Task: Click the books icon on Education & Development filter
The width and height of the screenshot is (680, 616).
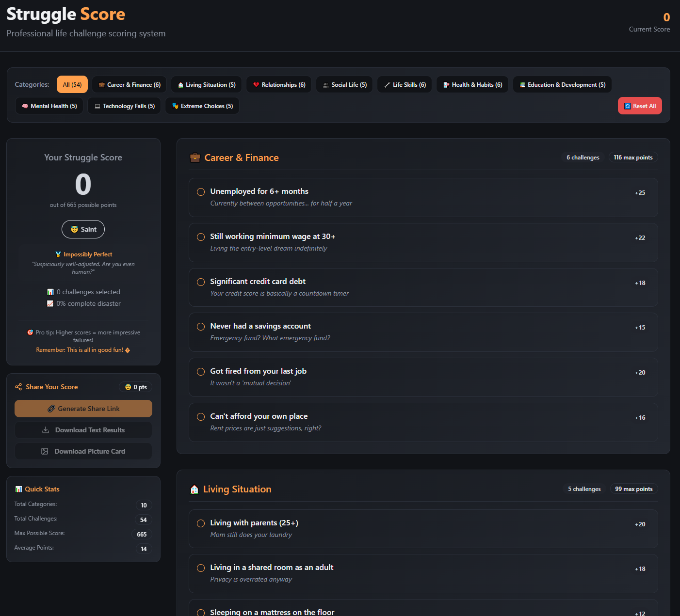Action: coord(523,84)
